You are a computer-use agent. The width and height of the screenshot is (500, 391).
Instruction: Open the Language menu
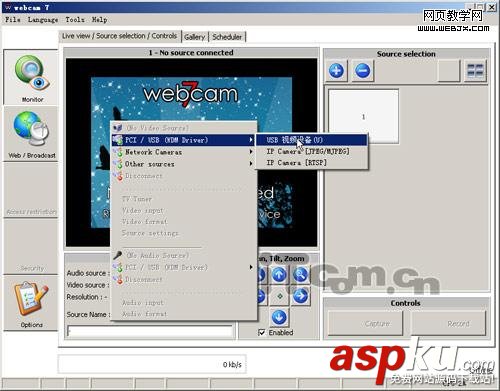pyautogui.click(x=43, y=20)
